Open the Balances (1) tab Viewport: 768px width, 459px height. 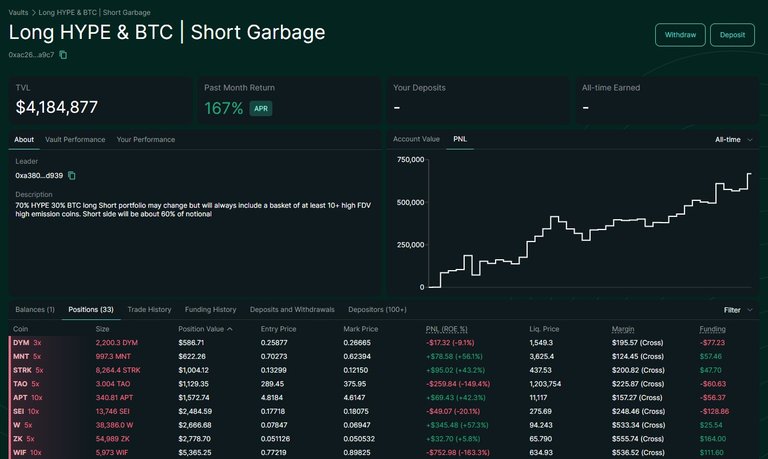[x=35, y=310]
